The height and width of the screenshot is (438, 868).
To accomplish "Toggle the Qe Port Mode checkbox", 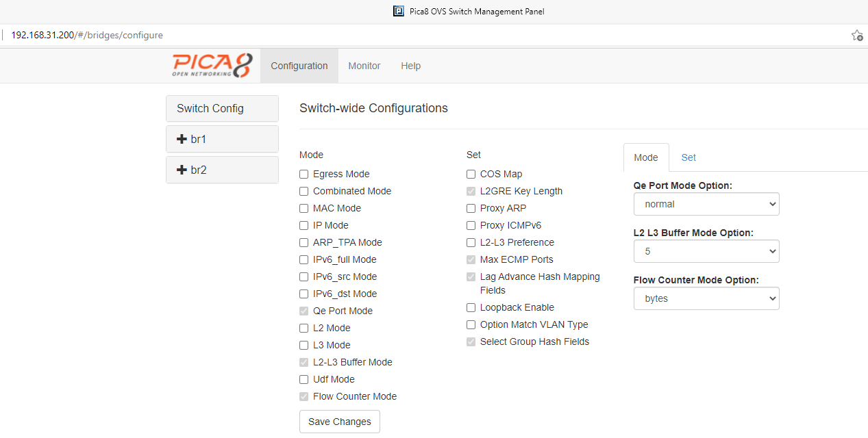I will pyautogui.click(x=304, y=311).
